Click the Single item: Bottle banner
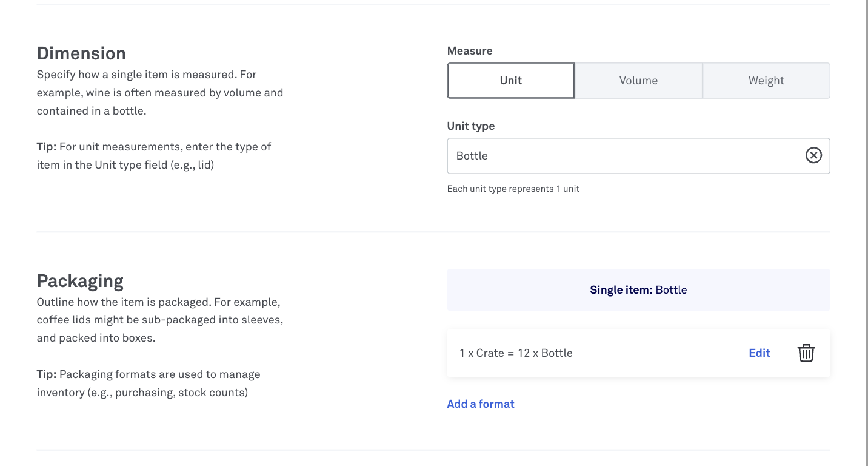The image size is (868, 466). (x=638, y=289)
